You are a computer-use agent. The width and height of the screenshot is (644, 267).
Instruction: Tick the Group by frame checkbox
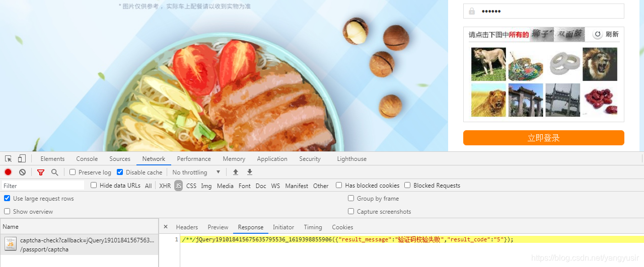coord(351,198)
